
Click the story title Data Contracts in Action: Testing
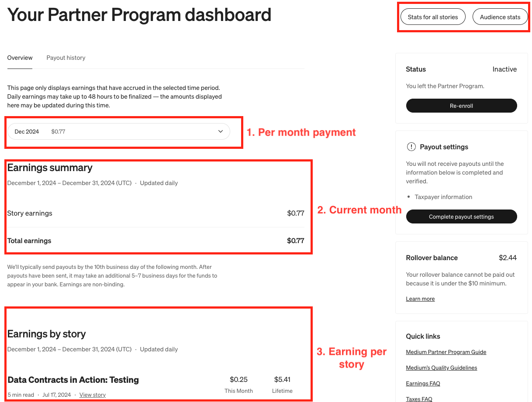73,380
